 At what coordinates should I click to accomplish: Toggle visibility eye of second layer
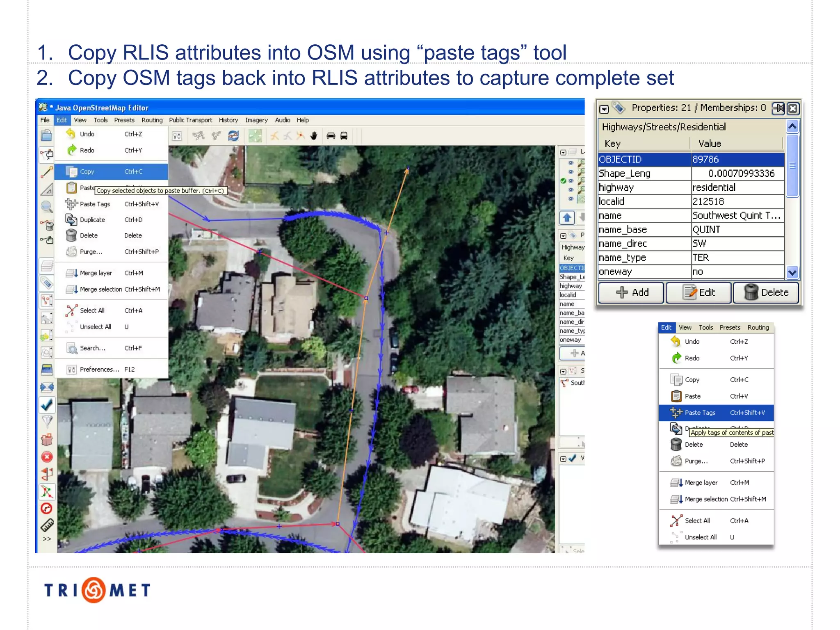tap(570, 172)
